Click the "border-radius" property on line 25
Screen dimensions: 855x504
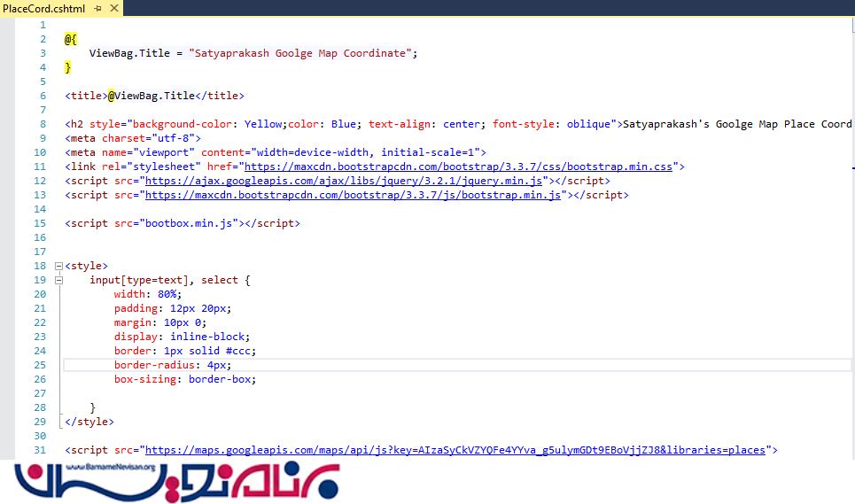click(154, 365)
